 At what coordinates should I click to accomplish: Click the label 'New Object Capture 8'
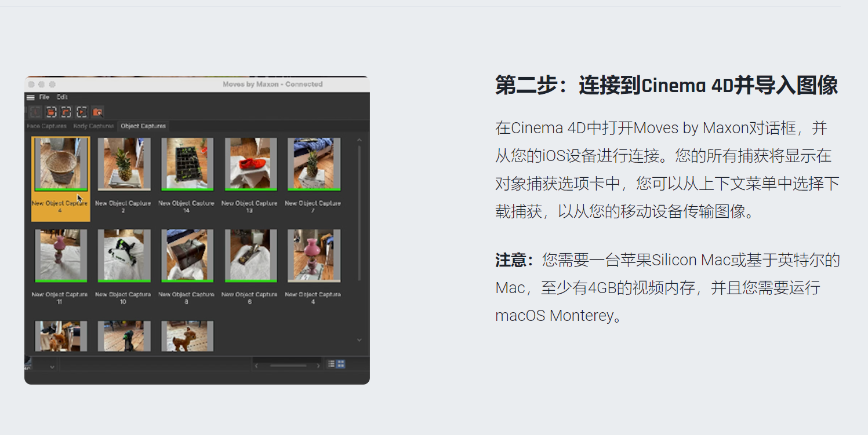coord(187,298)
